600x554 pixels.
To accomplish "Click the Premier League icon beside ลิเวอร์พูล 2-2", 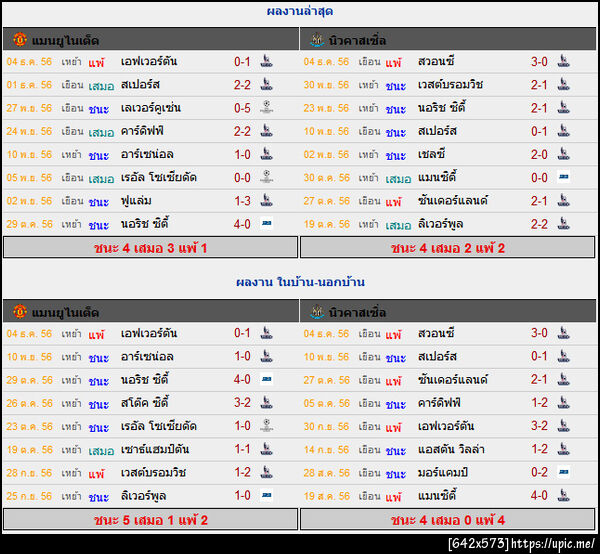I will click(x=563, y=223).
